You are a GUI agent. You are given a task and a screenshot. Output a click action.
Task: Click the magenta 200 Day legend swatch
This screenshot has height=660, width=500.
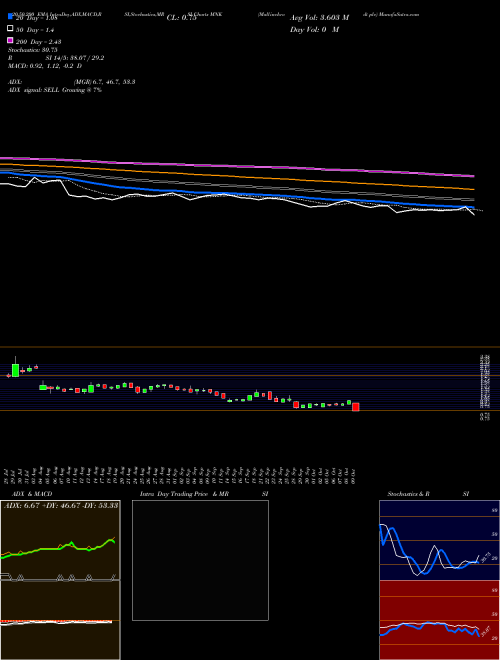[10, 40]
